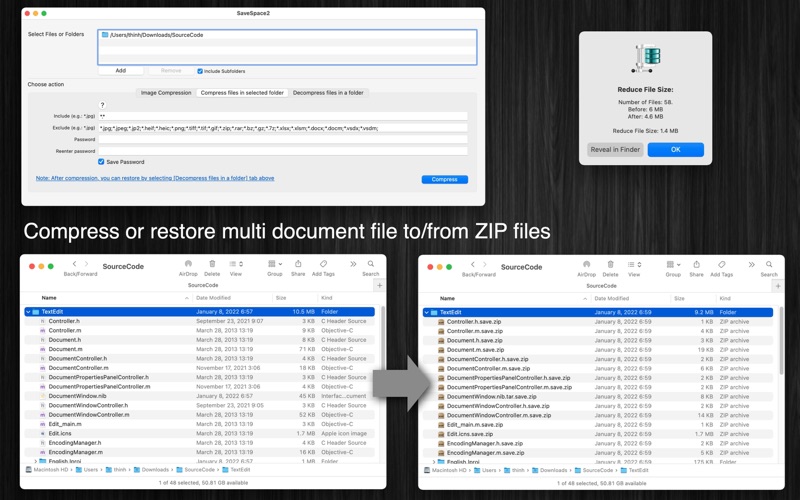
Task: Click Reveal in Finder button
Action: 615,149
